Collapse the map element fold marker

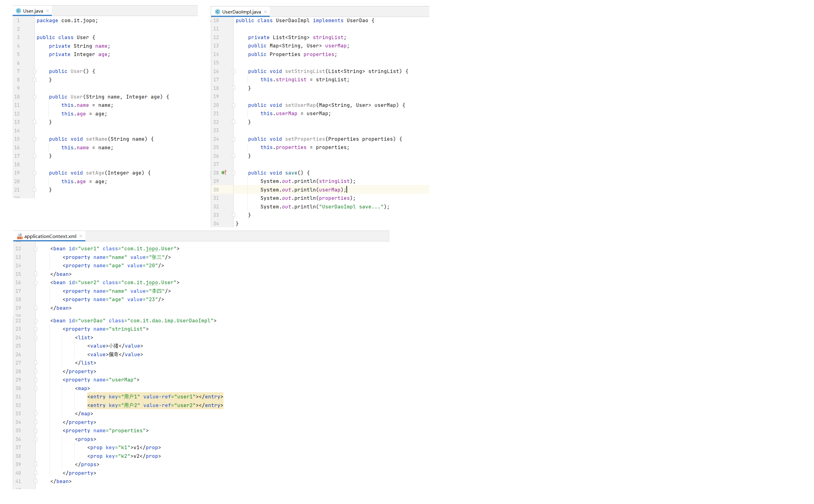pos(36,389)
